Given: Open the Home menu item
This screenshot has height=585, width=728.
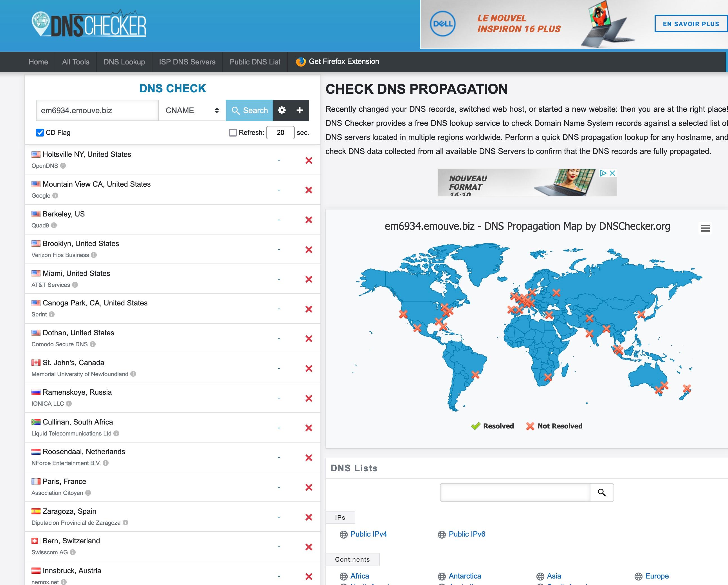Looking at the screenshot, I should [38, 62].
